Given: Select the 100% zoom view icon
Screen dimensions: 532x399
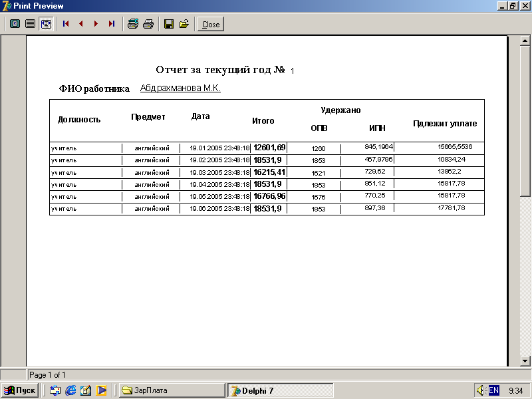Looking at the screenshot, I should 30,24.
